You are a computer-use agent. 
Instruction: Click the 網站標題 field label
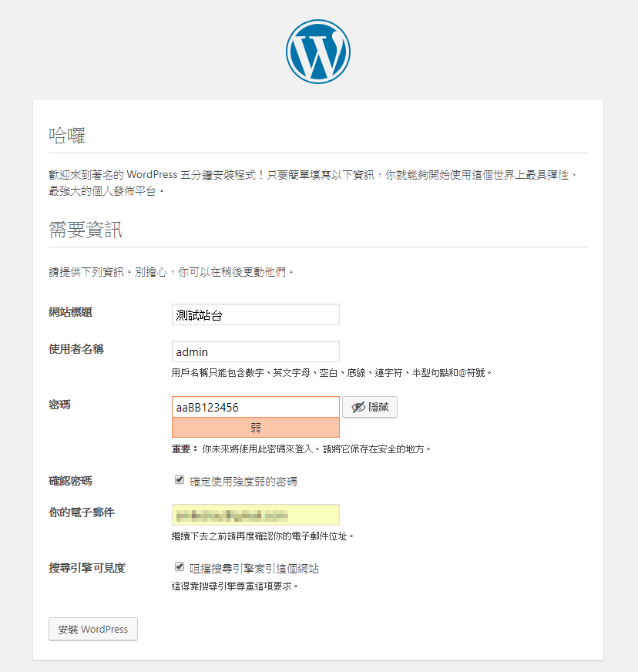(x=71, y=312)
